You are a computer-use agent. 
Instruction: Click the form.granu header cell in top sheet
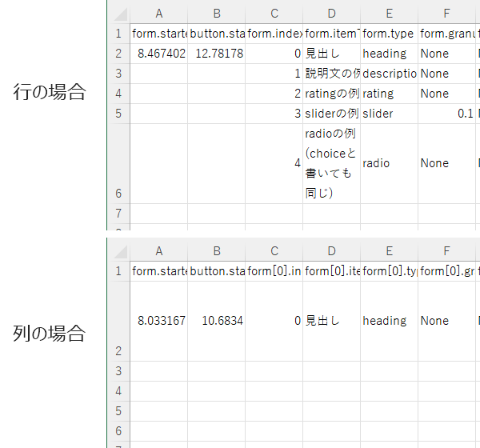446,34
